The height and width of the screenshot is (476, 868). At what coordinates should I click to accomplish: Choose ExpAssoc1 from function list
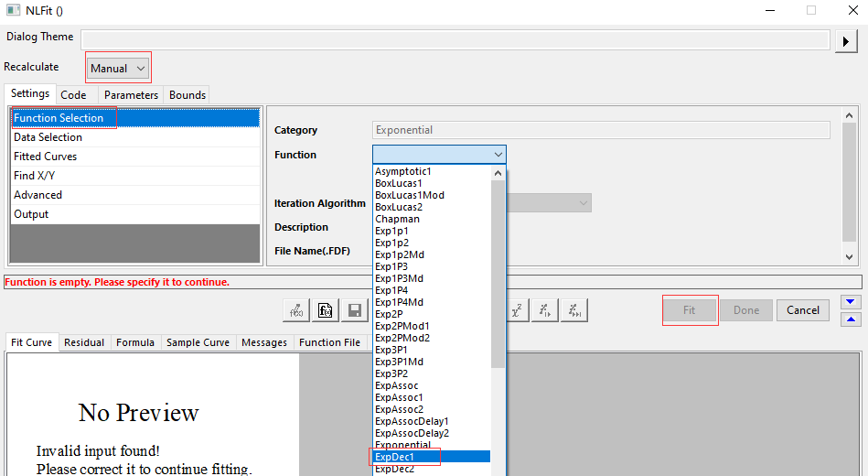point(433,398)
